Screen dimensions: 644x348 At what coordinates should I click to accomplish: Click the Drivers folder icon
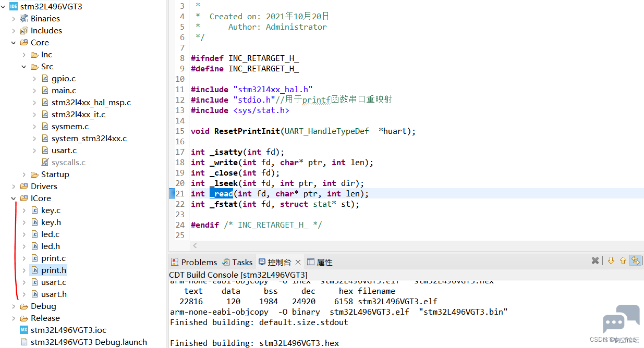point(24,187)
